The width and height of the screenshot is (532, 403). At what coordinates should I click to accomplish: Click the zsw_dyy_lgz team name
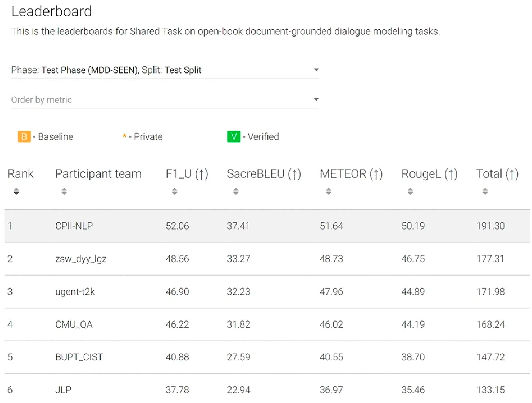81,259
